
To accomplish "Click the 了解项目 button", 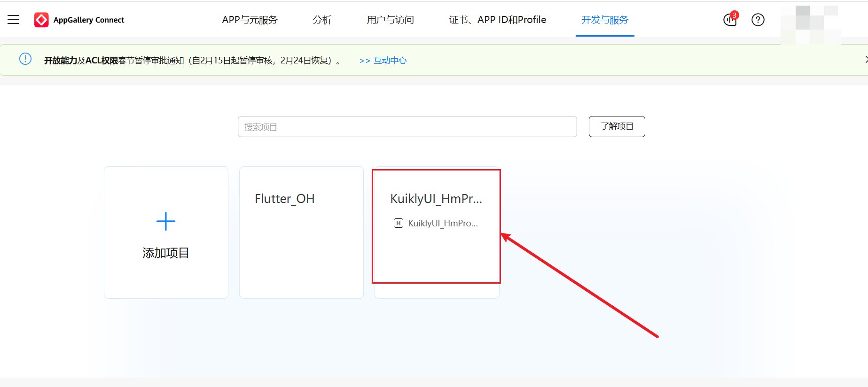I will click(x=617, y=126).
